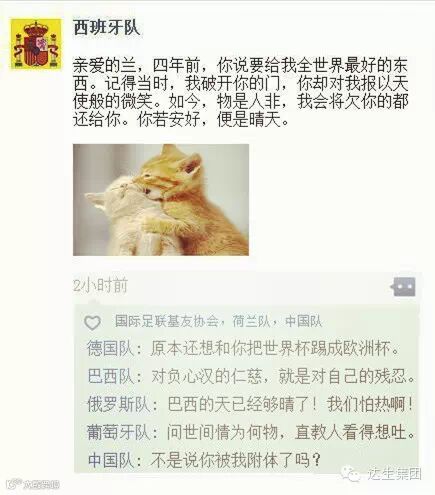Tap the 西班牙队 username
The width and height of the screenshot is (435, 495).
[x=106, y=27]
